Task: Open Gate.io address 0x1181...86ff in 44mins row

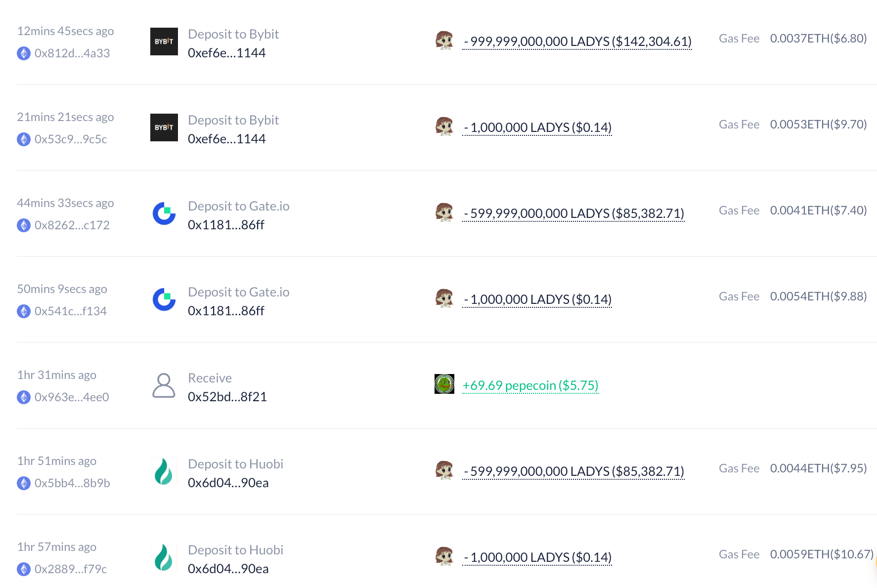Action: click(226, 225)
